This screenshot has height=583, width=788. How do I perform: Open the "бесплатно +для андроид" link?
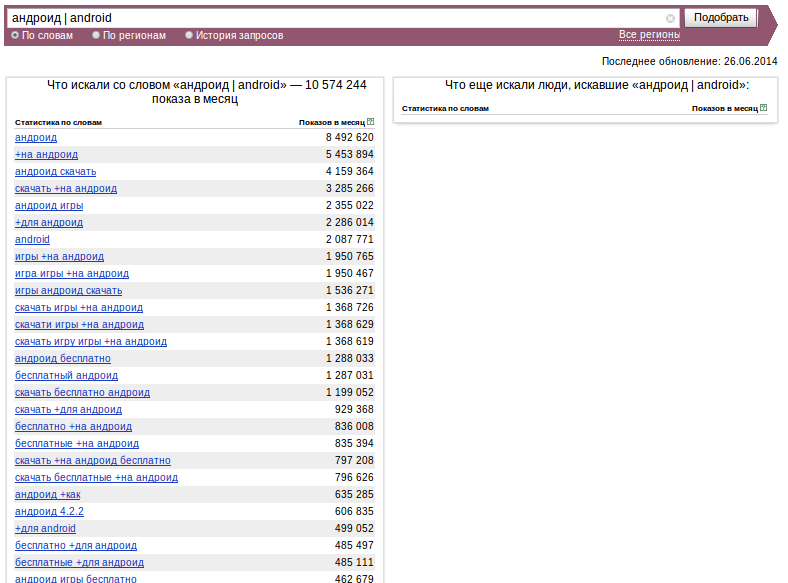click(76, 545)
